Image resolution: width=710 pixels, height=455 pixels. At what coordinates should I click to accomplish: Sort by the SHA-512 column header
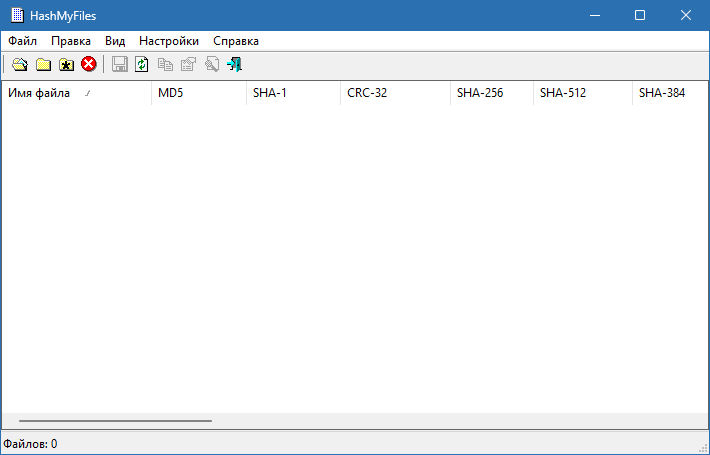click(x=583, y=93)
